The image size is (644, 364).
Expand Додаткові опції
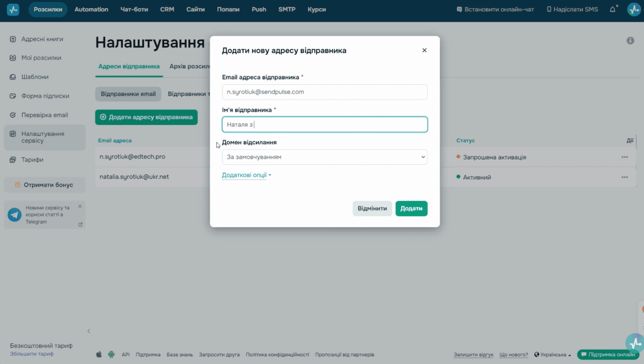(247, 175)
